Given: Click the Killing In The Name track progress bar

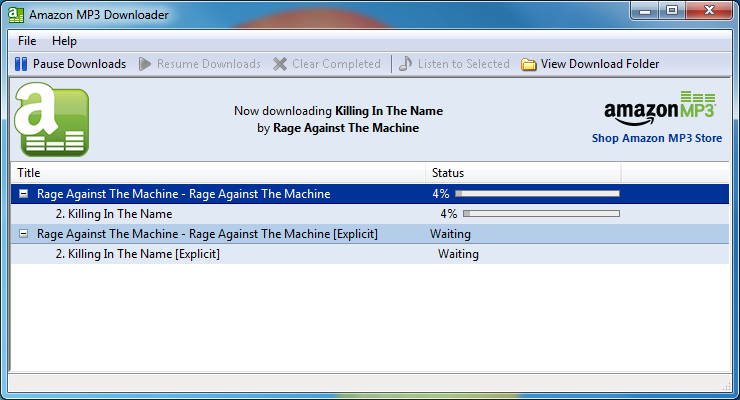Looking at the screenshot, I should (x=541, y=214).
